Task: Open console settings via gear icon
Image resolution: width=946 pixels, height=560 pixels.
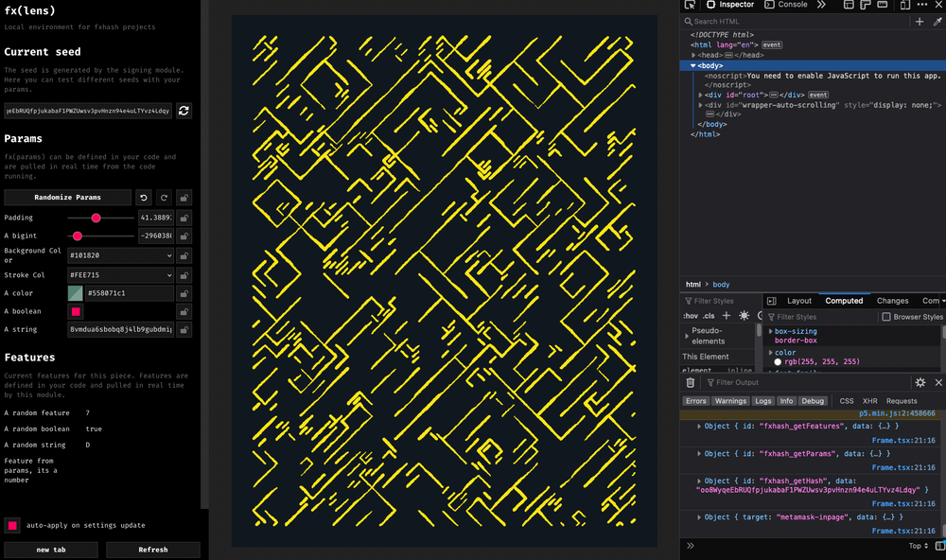Action: pyautogui.click(x=920, y=382)
